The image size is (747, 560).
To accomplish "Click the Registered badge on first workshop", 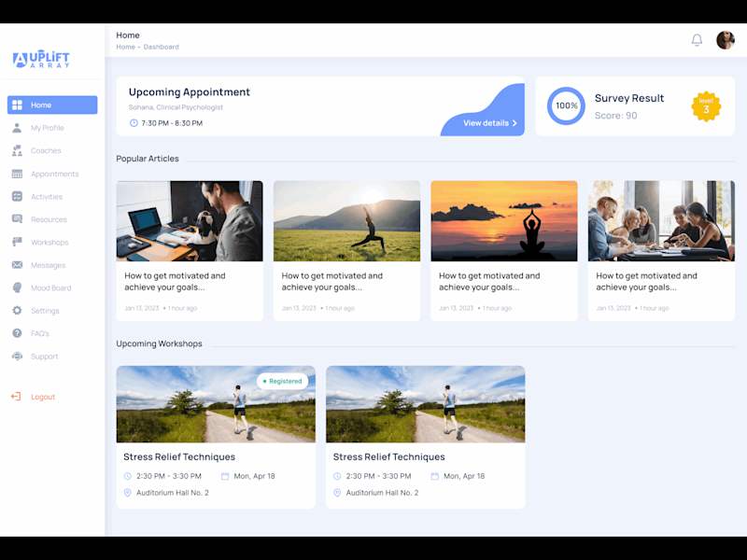I will click(283, 381).
